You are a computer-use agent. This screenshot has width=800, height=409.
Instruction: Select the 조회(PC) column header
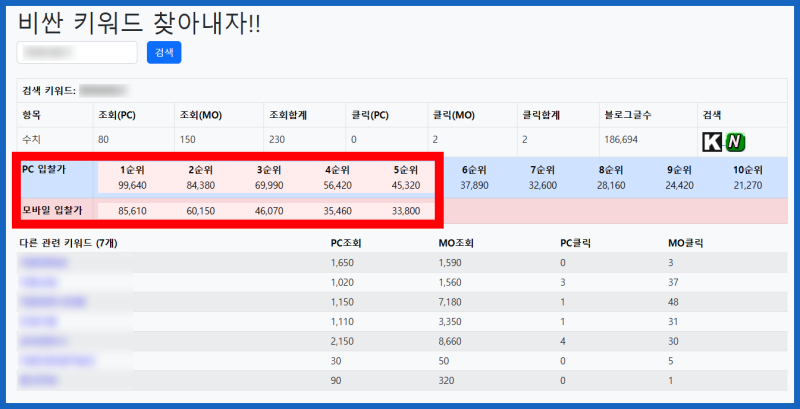(117, 115)
